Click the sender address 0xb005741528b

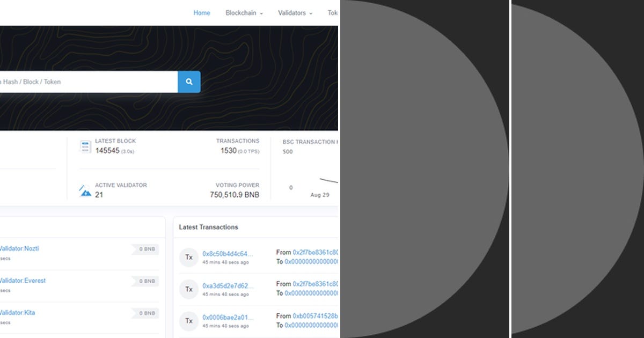(x=316, y=316)
